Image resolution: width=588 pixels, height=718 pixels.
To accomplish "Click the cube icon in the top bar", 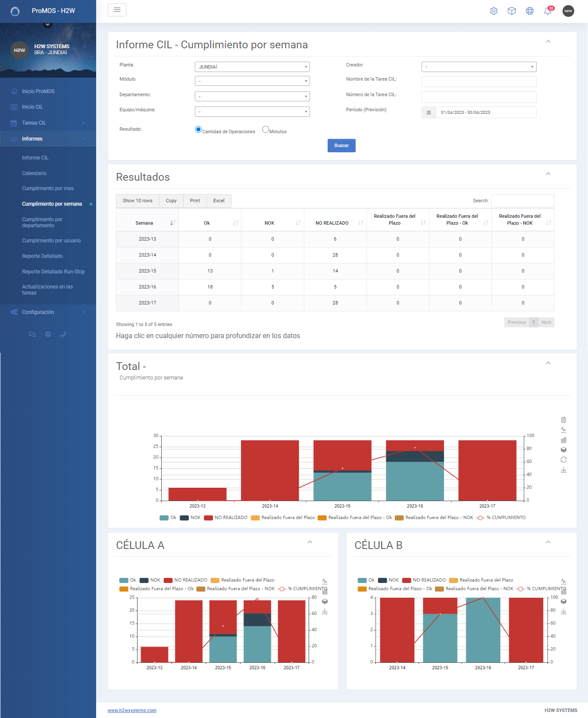I will (512, 11).
